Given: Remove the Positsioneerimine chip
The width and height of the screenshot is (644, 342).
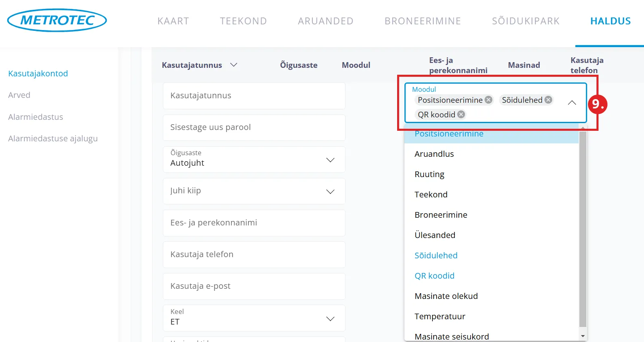Looking at the screenshot, I should click(x=488, y=100).
